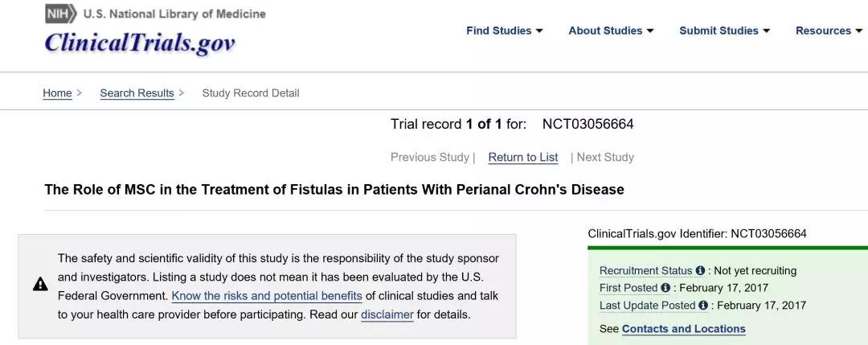Navigate to Search Results breadcrumb
868x345 pixels.
(x=137, y=93)
